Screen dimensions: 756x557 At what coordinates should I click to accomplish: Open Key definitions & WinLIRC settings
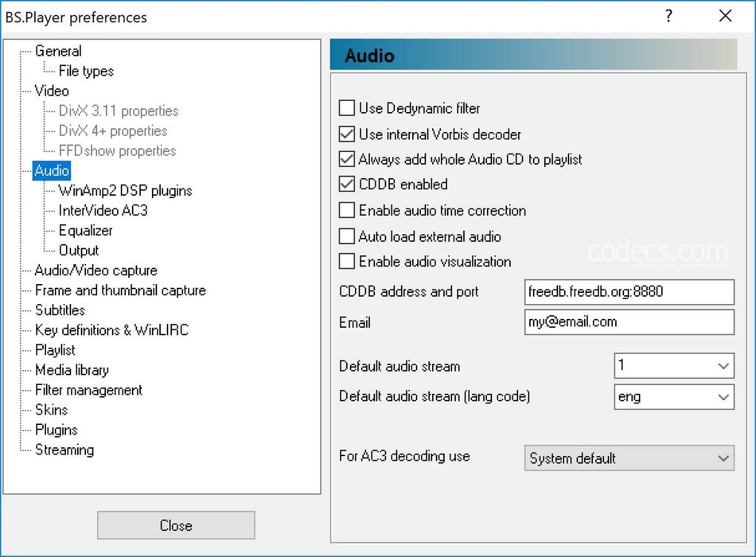pyautogui.click(x=111, y=330)
